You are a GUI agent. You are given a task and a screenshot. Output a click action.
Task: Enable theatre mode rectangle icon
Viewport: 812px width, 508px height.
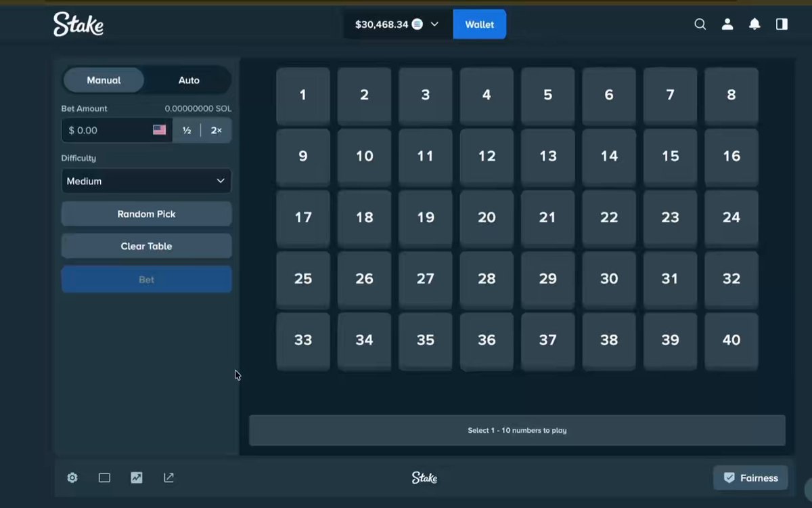pos(104,478)
